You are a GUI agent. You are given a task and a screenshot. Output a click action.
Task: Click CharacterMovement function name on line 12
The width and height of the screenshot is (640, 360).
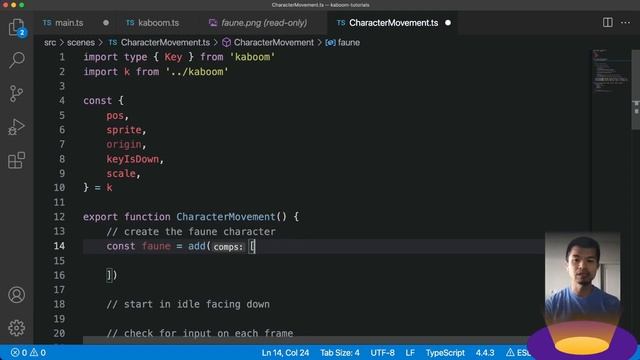226,217
